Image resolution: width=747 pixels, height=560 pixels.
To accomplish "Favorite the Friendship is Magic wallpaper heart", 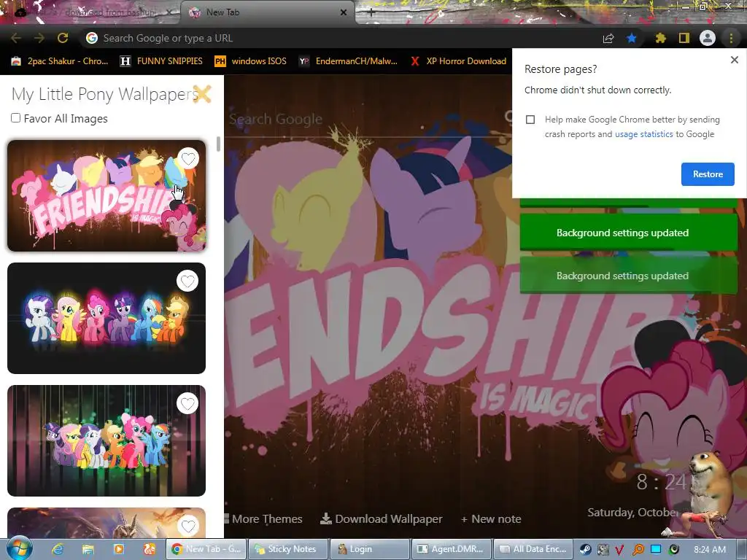I will pos(188,158).
